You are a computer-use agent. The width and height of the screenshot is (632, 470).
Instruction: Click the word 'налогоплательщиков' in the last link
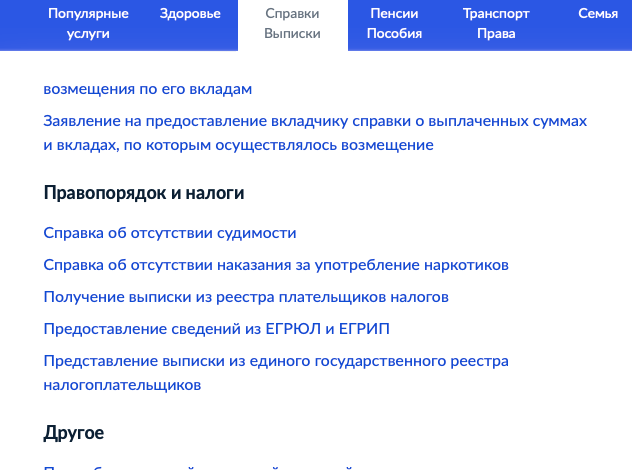click(123, 385)
